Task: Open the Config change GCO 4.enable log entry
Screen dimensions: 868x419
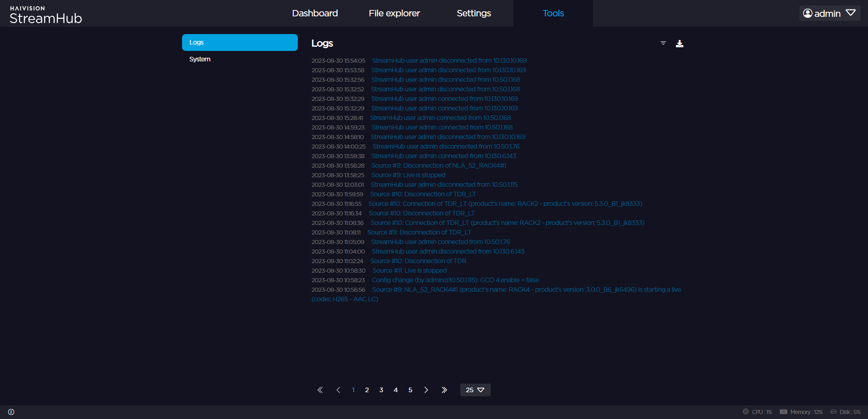Action: click(455, 280)
